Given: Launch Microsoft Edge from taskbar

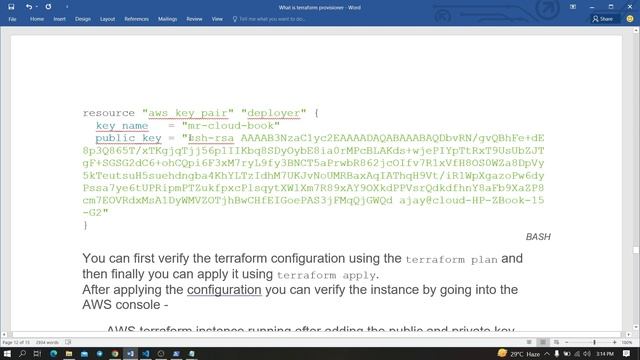Looking at the screenshot, I should pyautogui.click(x=53, y=353).
